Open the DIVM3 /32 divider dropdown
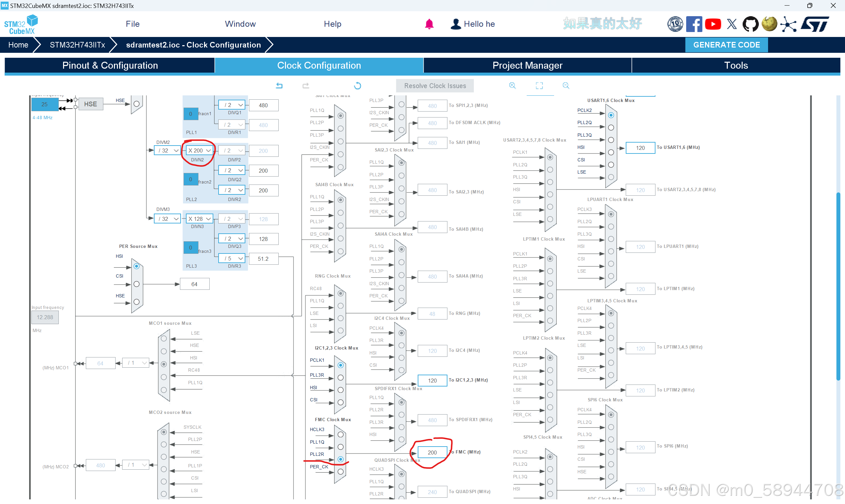The width and height of the screenshot is (845, 504). 168,219
